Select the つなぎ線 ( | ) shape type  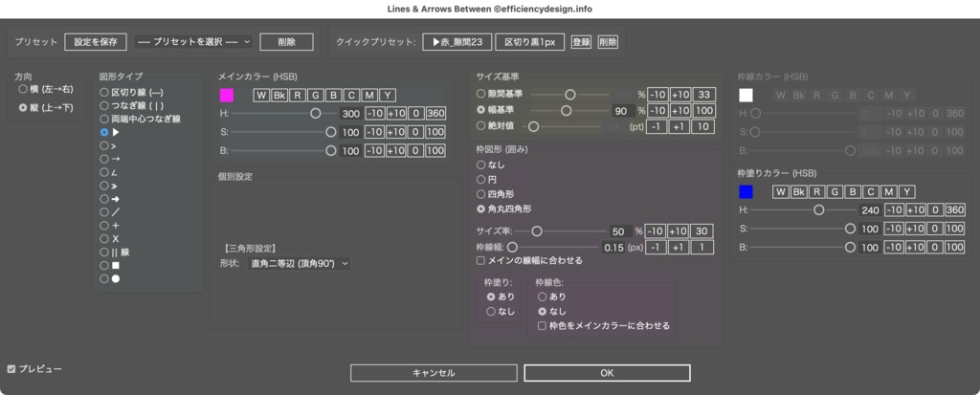tap(131, 105)
